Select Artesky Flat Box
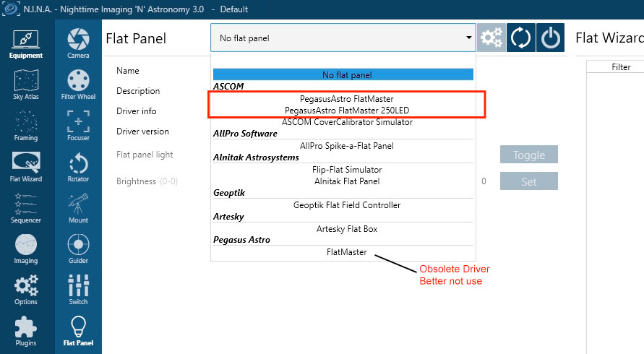The image size is (644, 354). click(x=347, y=229)
